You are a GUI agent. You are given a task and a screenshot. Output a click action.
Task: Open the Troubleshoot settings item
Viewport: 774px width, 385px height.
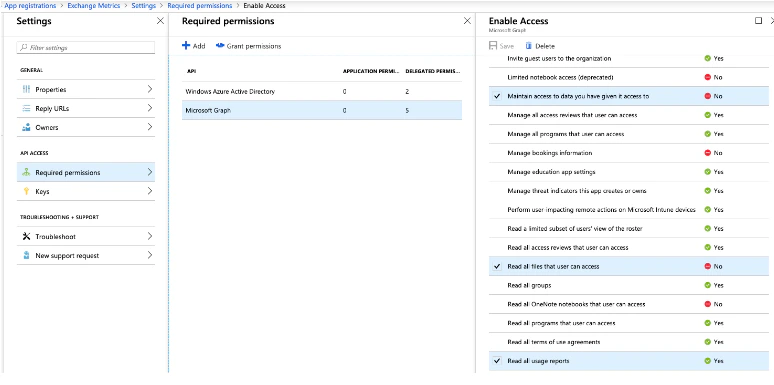tap(86, 236)
